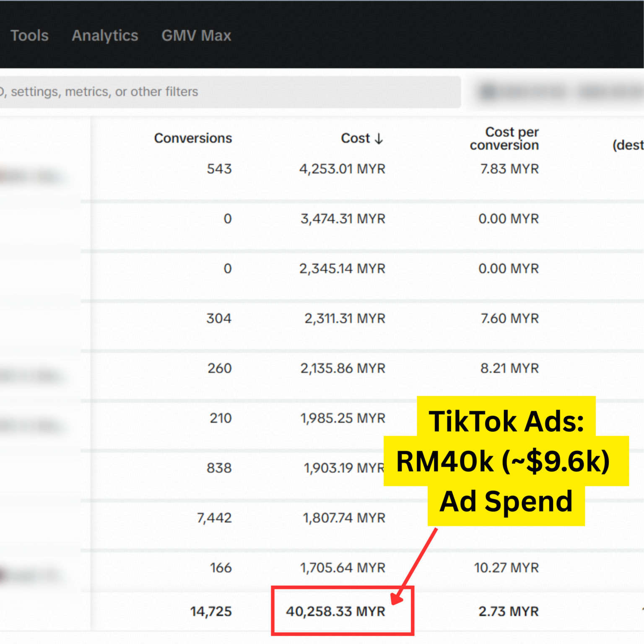Select the 8.21 MYR cost per conversion
Screen dimensions: 644x644
click(x=509, y=369)
